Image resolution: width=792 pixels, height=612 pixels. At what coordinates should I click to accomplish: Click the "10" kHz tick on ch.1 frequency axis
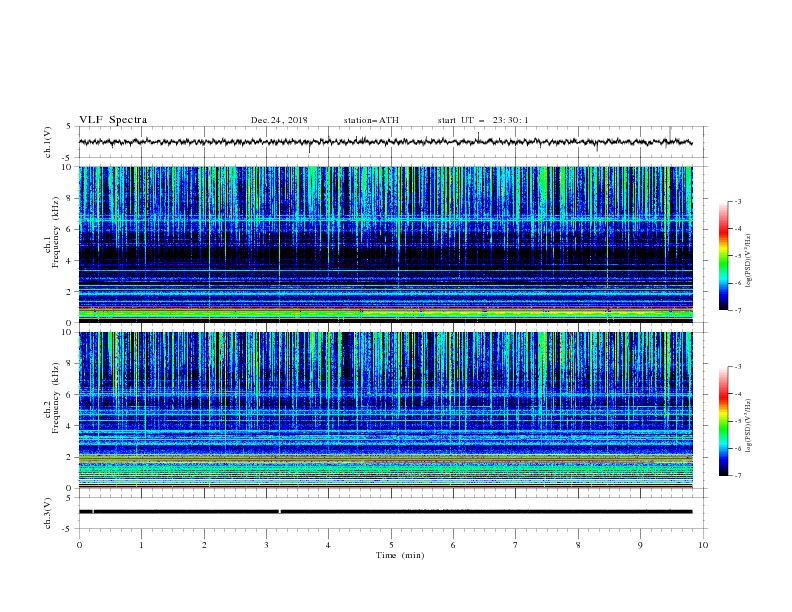point(67,167)
